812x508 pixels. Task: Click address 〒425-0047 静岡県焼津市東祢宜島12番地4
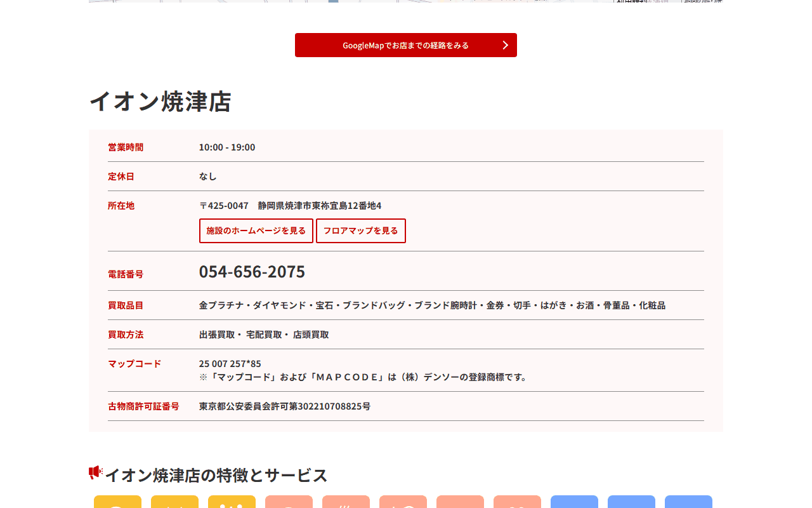point(291,206)
